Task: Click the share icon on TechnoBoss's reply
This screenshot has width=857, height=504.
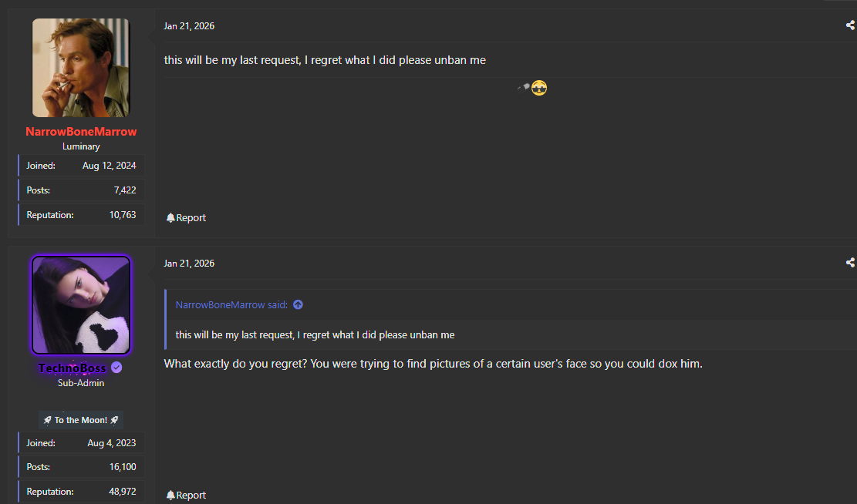Action: pyautogui.click(x=850, y=263)
